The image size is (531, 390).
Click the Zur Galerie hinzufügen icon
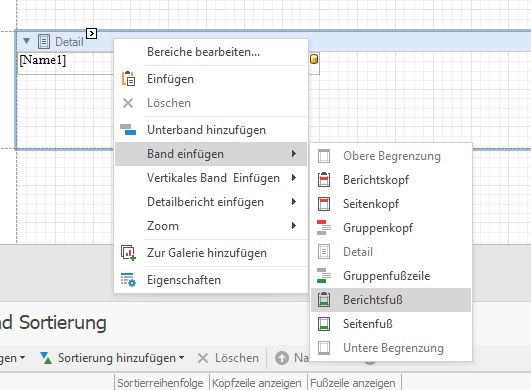pos(128,253)
